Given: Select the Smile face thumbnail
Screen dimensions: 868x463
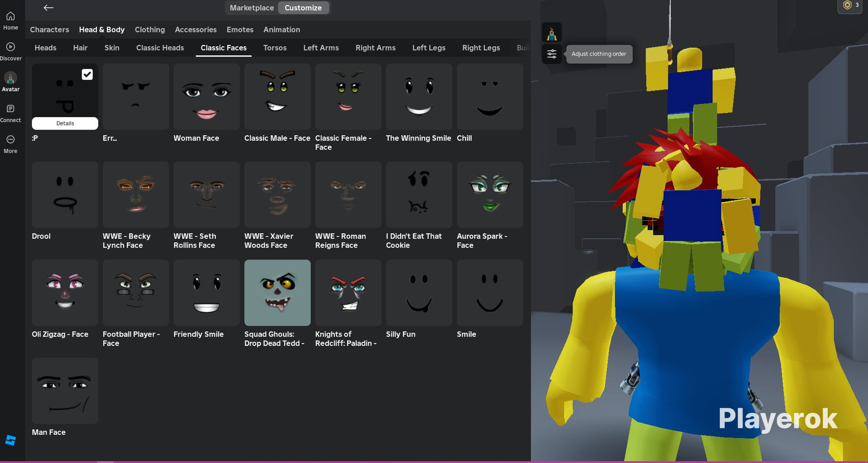Looking at the screenshot, I should pos(490,293).
